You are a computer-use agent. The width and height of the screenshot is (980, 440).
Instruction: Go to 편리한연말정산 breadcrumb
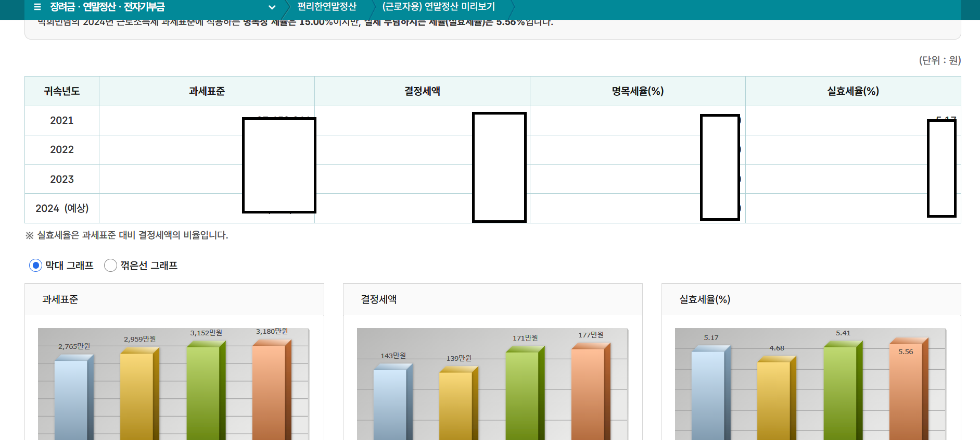tap(327, 7)
